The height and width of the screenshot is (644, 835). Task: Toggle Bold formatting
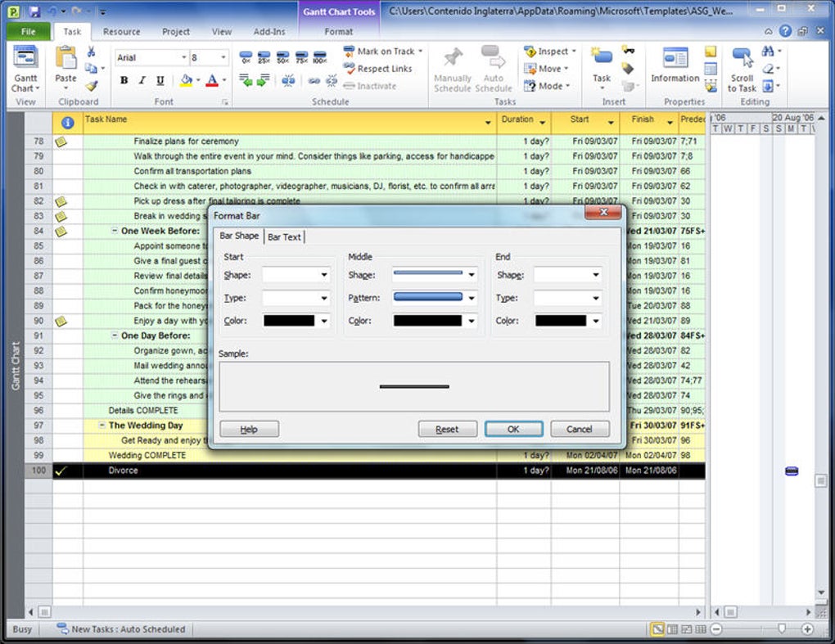coord(124,80)
